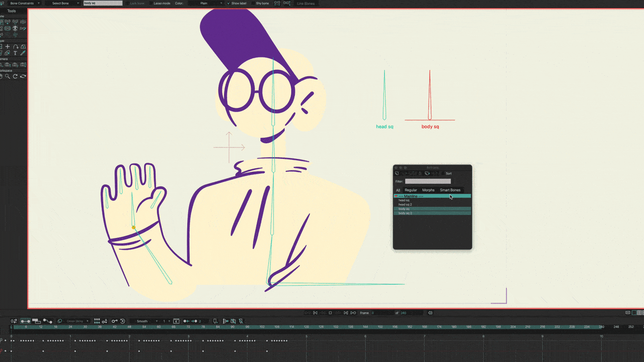This screenshot has height=362, width=644.
Task: Toggle the audio speaker icon
Action: (x=430, y=313)
